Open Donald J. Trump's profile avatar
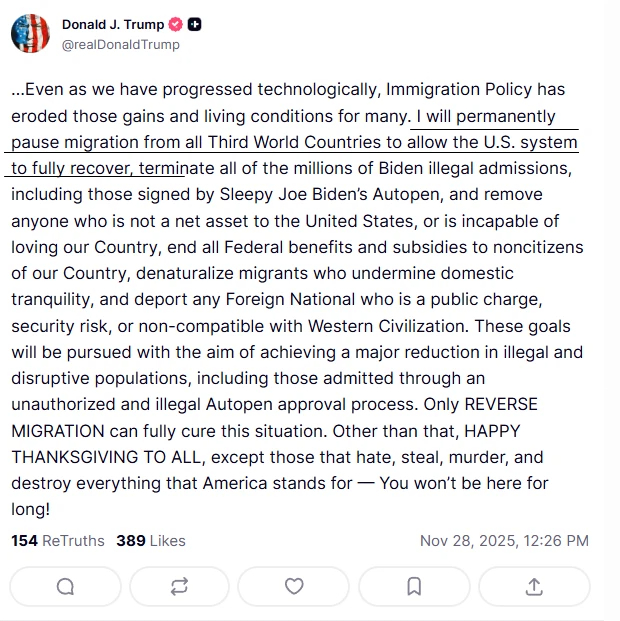The width and height of the screenshot is (620, 621). (x=30, y=34)
